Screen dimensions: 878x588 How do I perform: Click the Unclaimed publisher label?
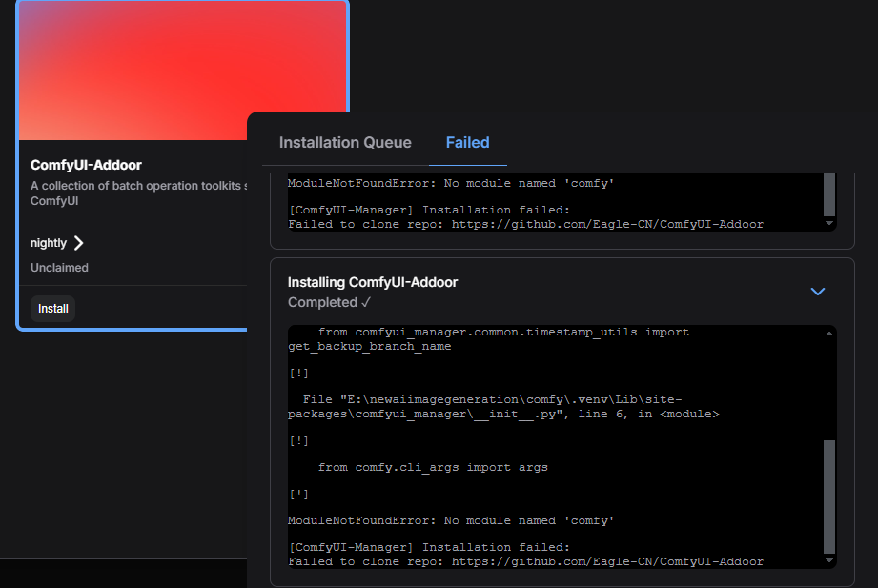tap(59, 268)
